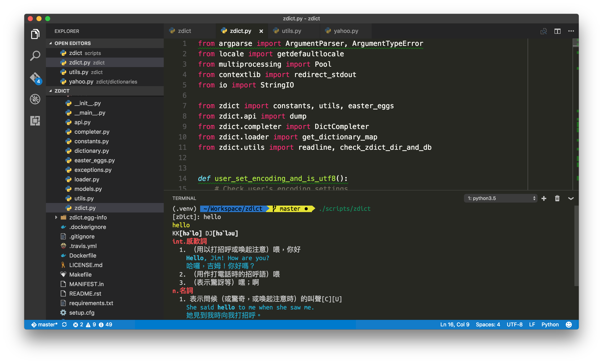Open models.py in the file tree
Viewport: 603px width, 364px height.
105,189
